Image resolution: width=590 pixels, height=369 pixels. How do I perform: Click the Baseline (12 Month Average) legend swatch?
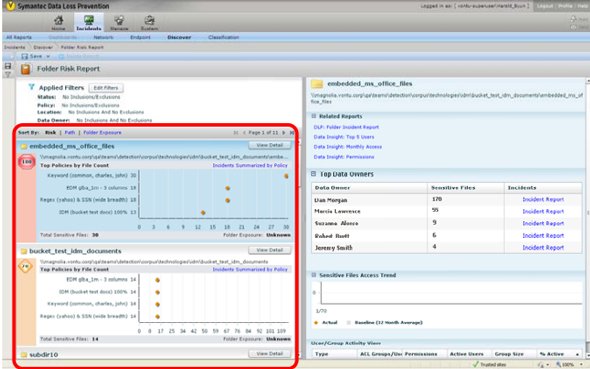pyautogui.click(x=348, y=323)
